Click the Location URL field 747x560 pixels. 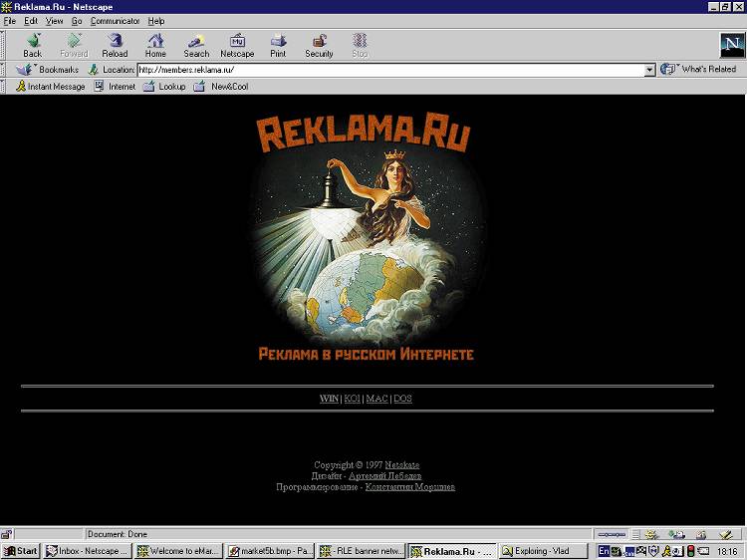(x=390, y=70)
